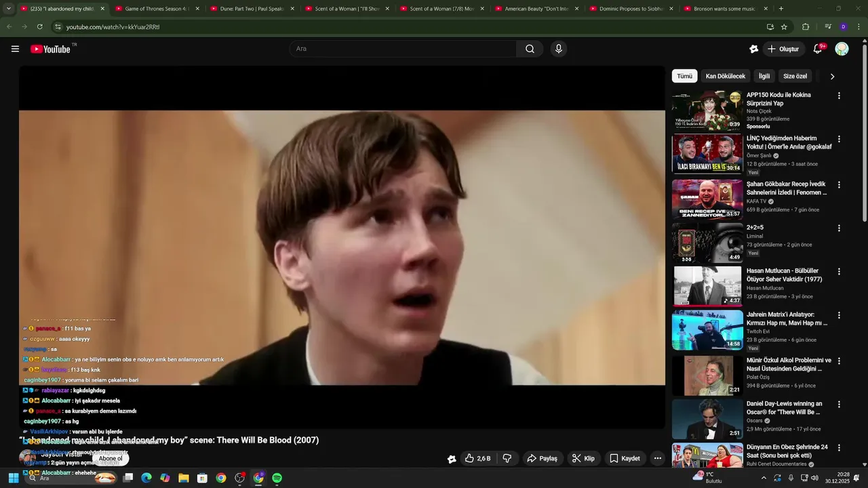Click Kaydet to save video
Screen dimensions: 868x488
tap(625, 459)
